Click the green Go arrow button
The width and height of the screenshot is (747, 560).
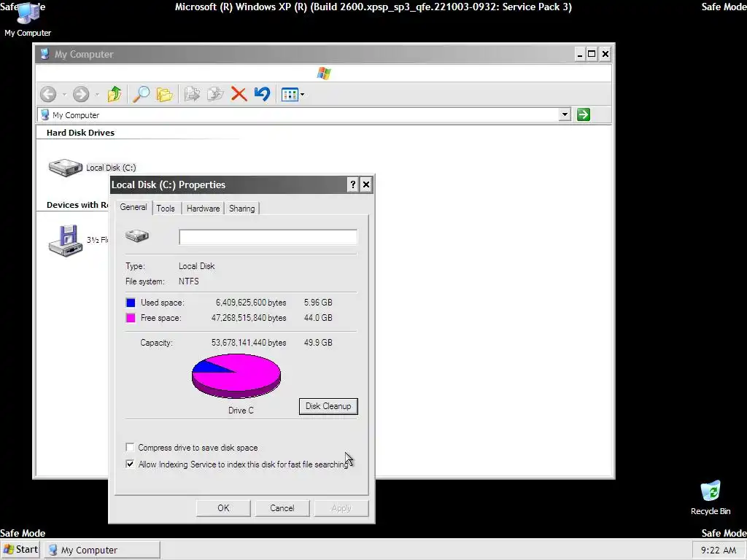point(584,114)
